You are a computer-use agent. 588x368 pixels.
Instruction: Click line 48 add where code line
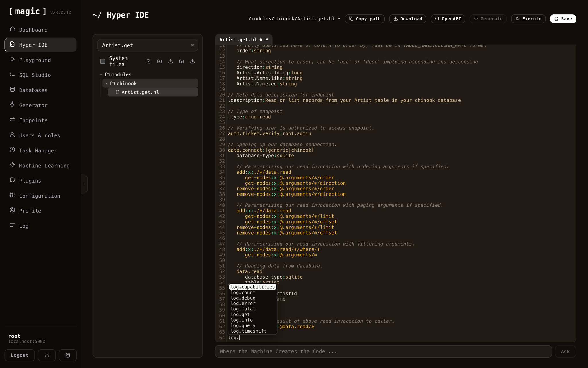click(278, 250)
